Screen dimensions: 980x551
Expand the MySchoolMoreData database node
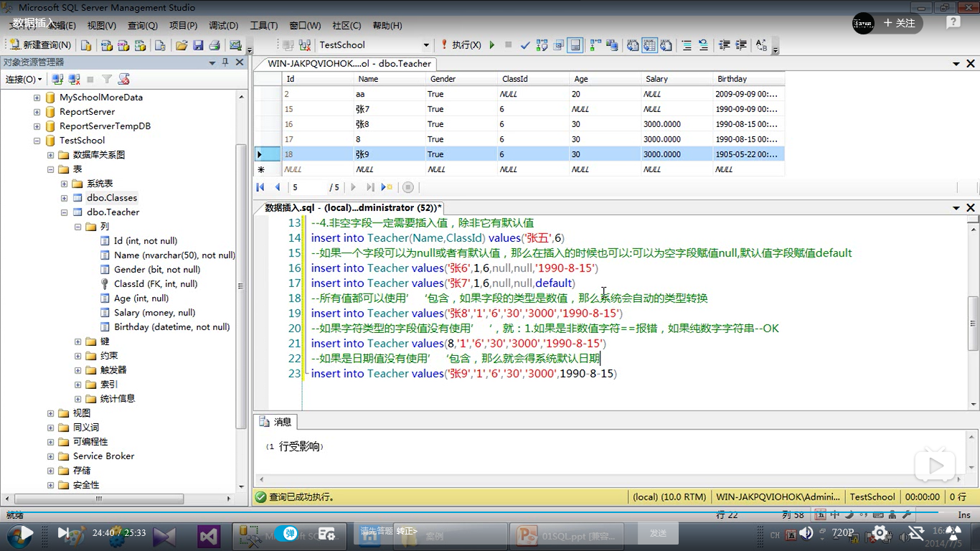tap(37, 97)
